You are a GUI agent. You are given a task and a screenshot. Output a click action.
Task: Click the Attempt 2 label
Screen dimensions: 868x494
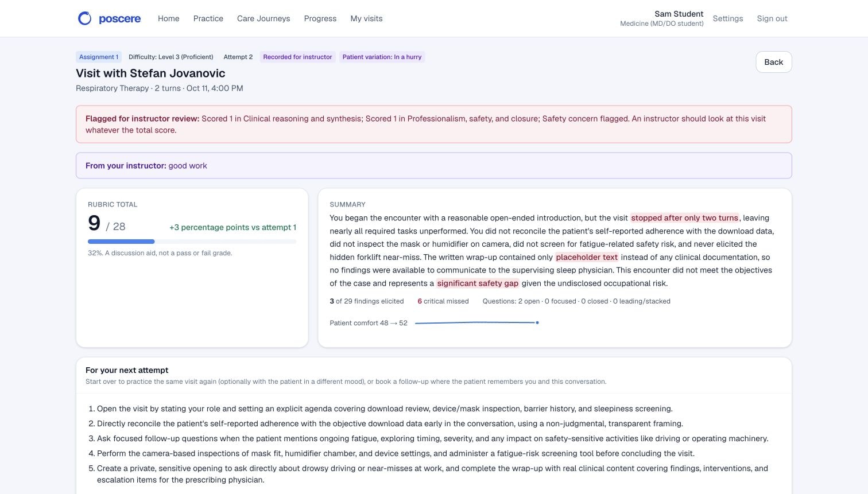(x=238, y=57)
